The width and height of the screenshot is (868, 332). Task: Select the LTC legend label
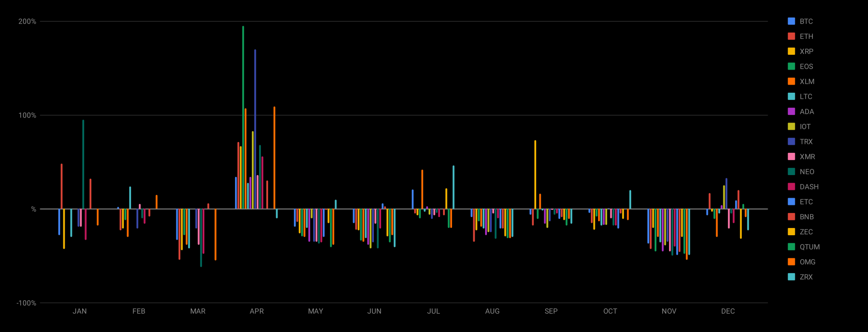tap(806, 96)
